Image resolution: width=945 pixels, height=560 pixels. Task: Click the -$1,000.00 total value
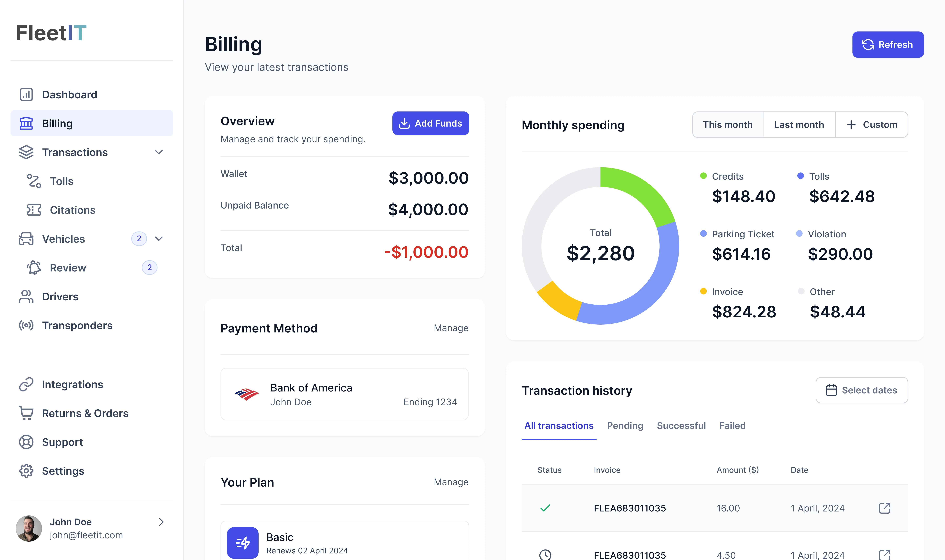click(x=426, y=252)
